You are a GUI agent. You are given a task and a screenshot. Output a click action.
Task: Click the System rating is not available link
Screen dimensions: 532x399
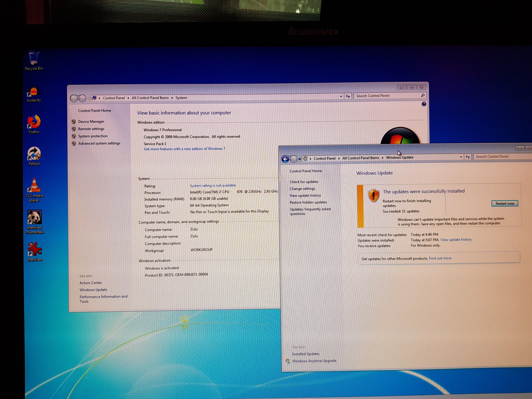[x=213, y=185]
